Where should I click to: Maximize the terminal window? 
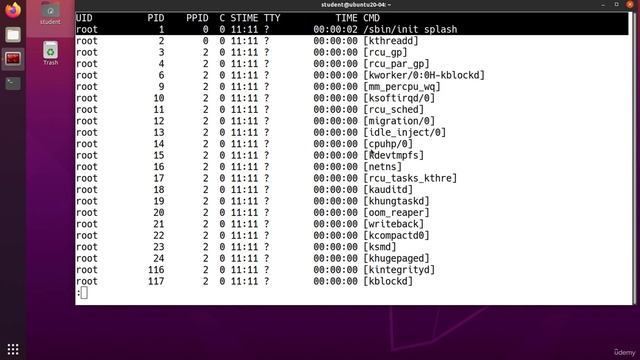[616, 4]
